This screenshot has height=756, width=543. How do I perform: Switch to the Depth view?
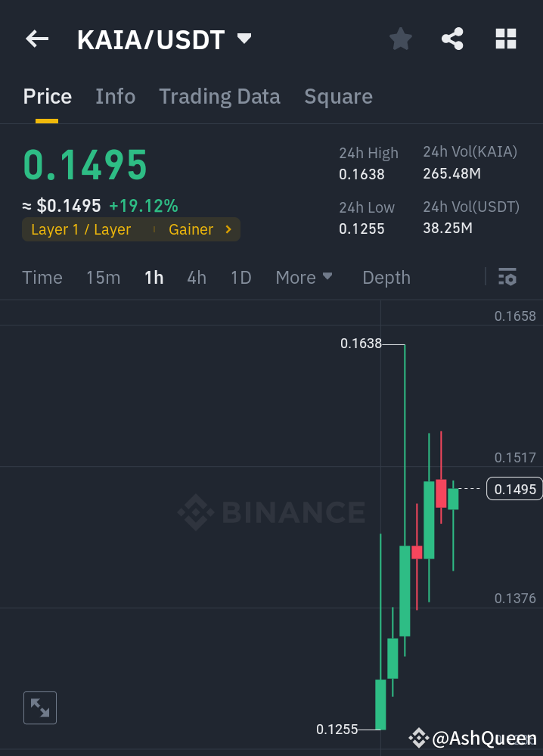(386, 277)
